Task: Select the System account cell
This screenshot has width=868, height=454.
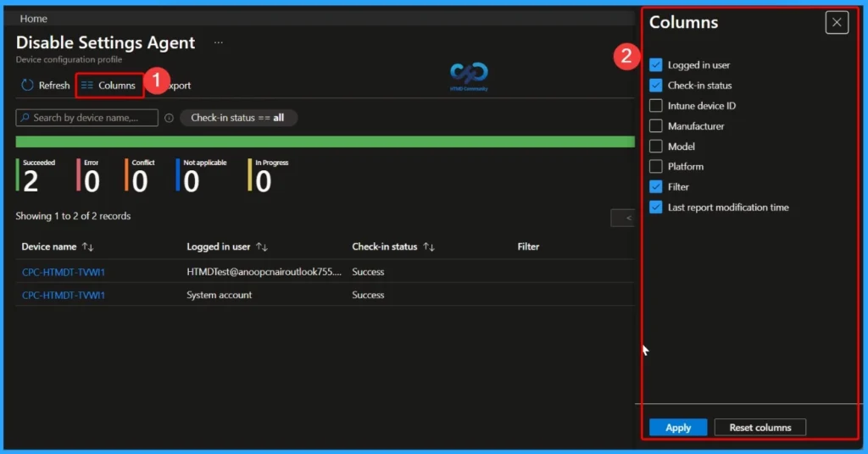Action: (220, 295)
